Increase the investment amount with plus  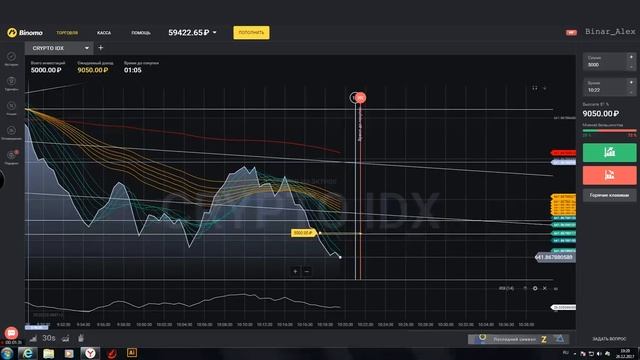click(x=631, y=57)
